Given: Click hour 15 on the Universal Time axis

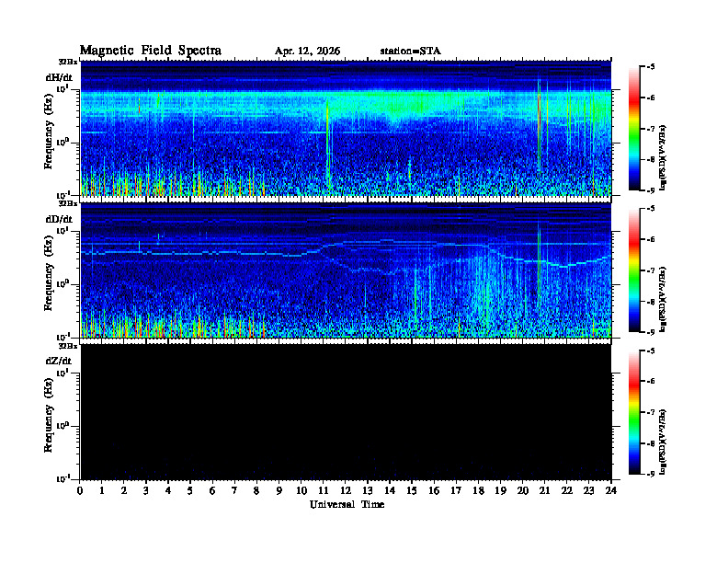Looking at the screenshot, I should (412, 490).
